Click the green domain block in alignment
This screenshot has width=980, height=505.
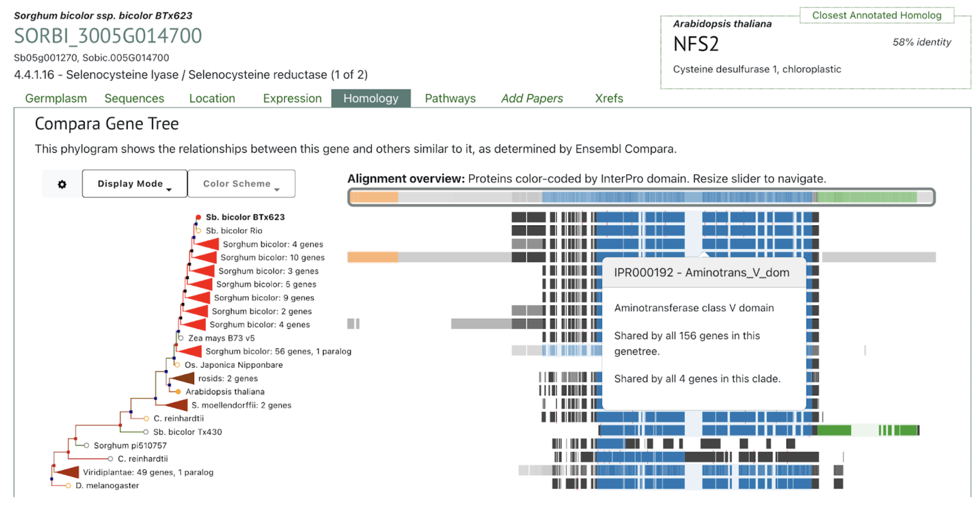(x=834, y=430)
